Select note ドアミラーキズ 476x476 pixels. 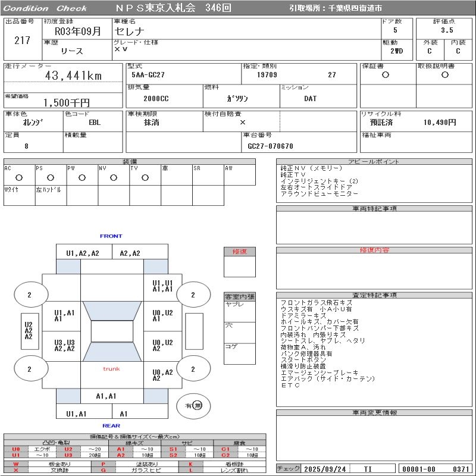303,315
